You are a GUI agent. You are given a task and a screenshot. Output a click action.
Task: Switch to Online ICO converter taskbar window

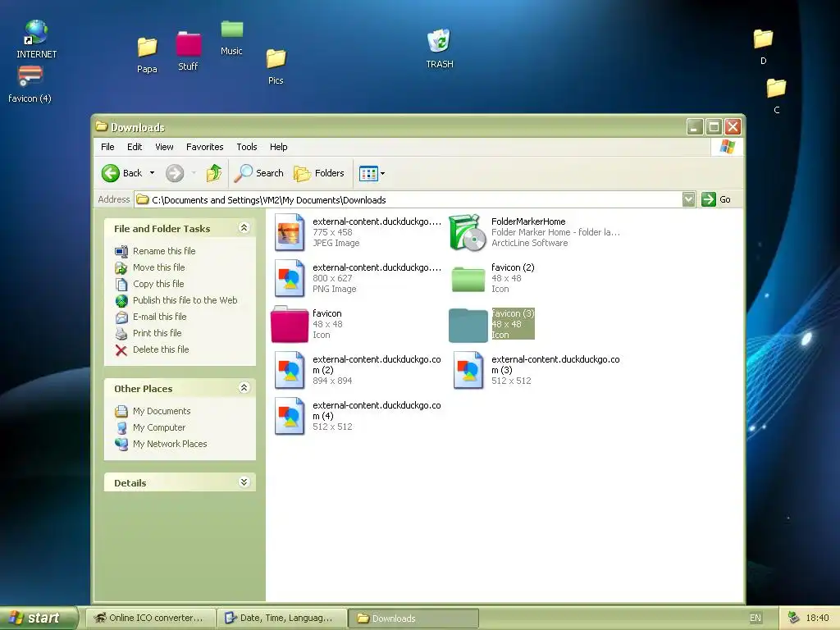[151, 618]
